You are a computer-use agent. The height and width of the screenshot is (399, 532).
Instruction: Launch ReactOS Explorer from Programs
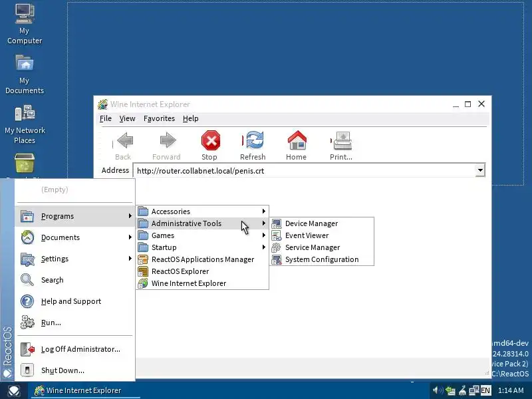point(203,271)
